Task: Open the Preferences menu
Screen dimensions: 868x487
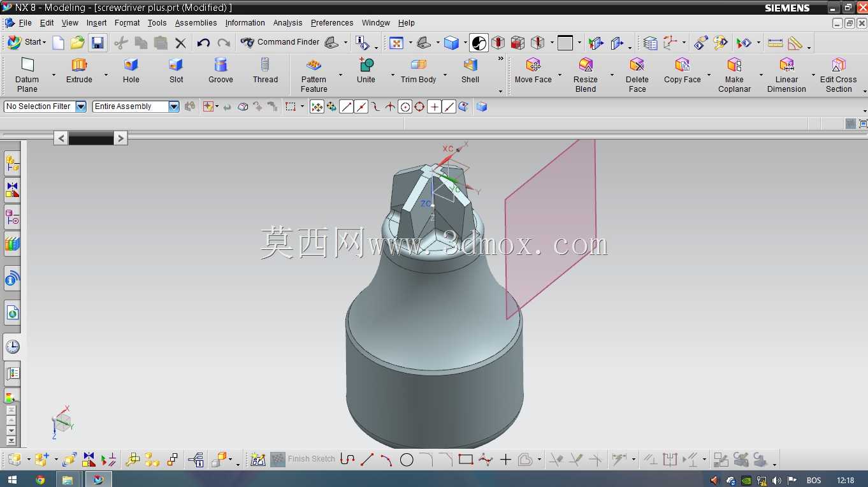Action: 332,23
